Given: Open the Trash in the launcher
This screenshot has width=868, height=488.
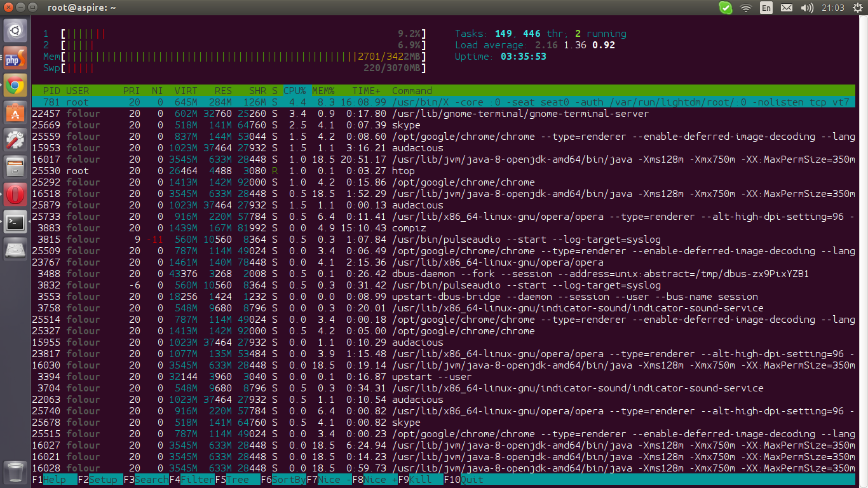Looking at the screenshot, I should (15, 472).
